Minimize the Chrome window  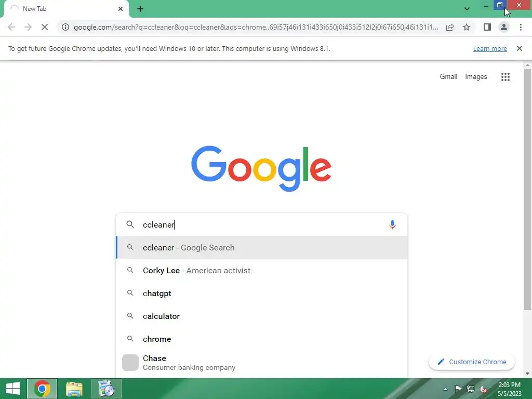point(486,5)
